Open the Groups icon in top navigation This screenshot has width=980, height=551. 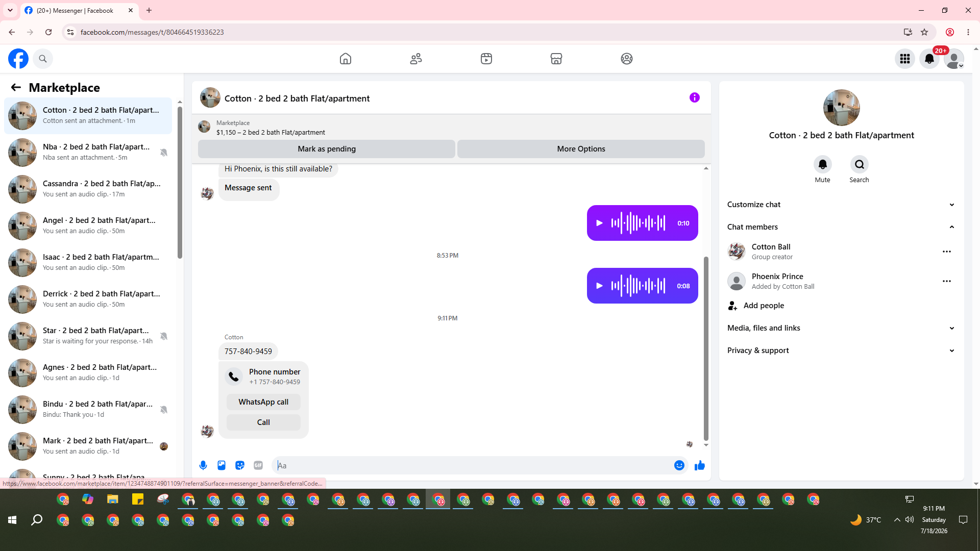point(627,59)
